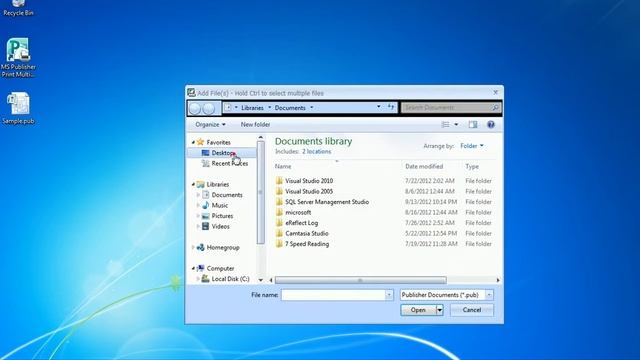Open Pictures library in the tree
Viewport: 640px width, 360px height.
(218, 216)
